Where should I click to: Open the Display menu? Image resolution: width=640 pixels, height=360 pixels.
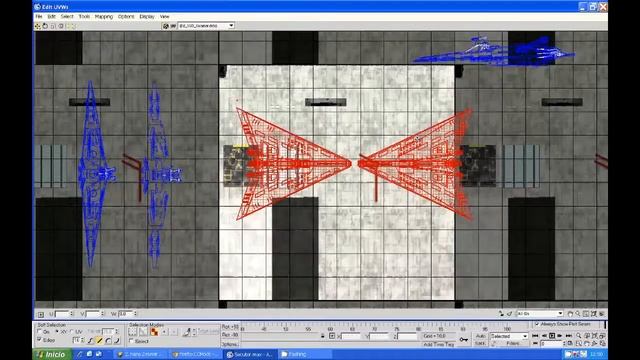coord(147,16)
